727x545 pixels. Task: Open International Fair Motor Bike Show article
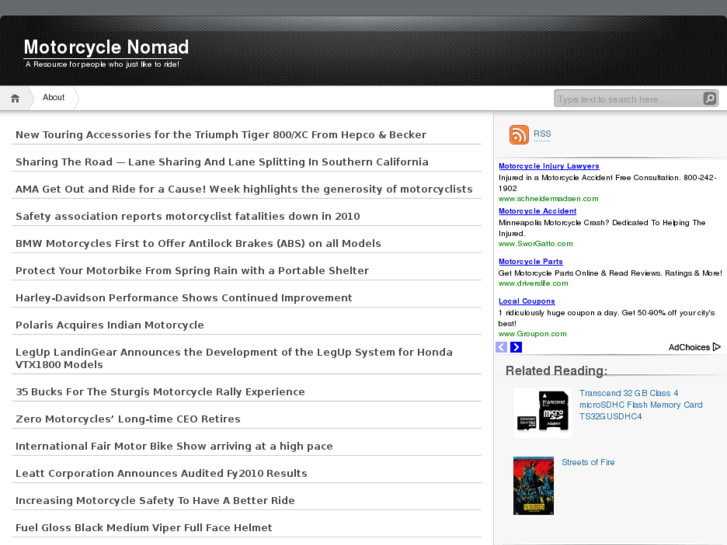coord(174,446)
